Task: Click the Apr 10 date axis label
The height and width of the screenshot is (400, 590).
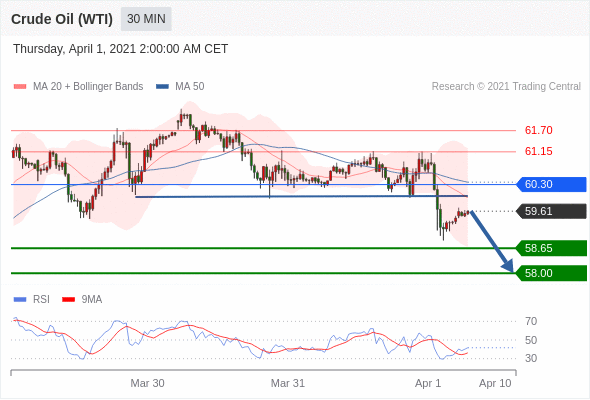Action: [495, 383]
